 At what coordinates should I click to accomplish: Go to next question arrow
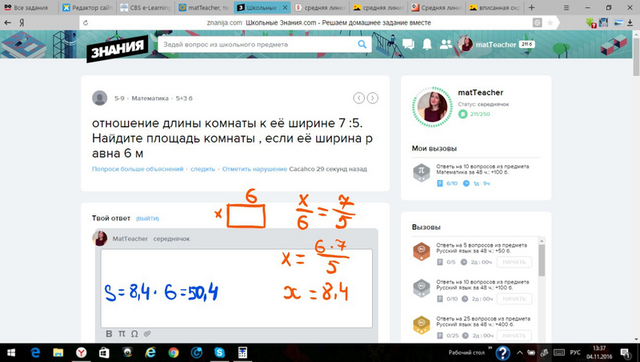[x=372, y=98]
